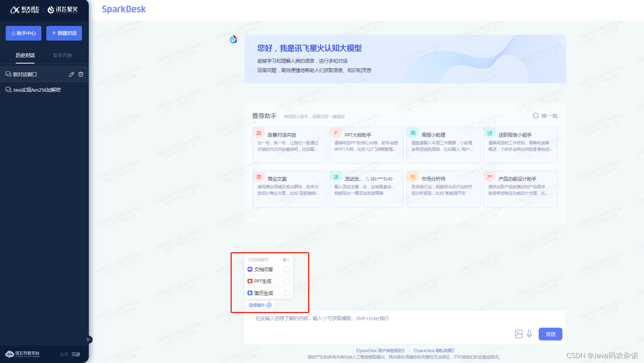
Task: Switch to 纯净 mode
Action: click(64, 354)
